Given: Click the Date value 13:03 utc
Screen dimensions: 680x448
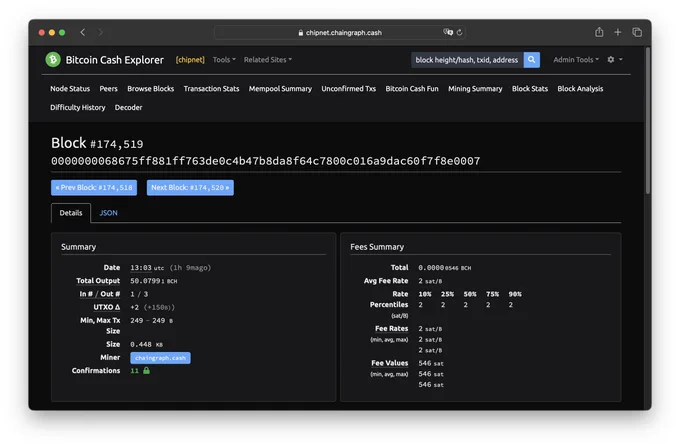Looking at the screenshot, I should (147, 268).
